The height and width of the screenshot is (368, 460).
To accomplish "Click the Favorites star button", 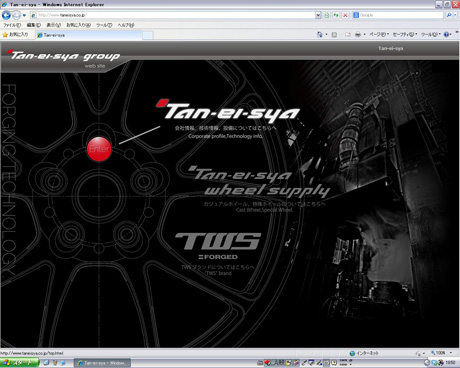I will 15,34.
